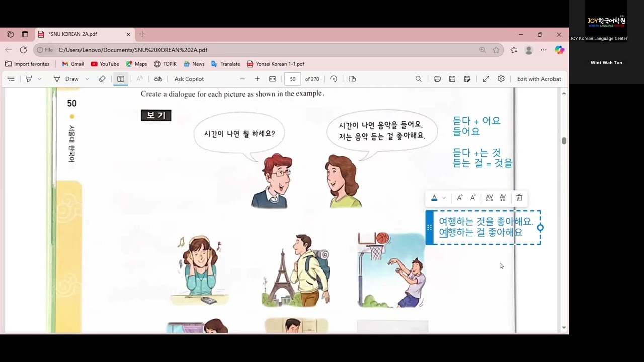
Task: Expand the text color arrow in annotation toolbar
Action: pos(444,198)
